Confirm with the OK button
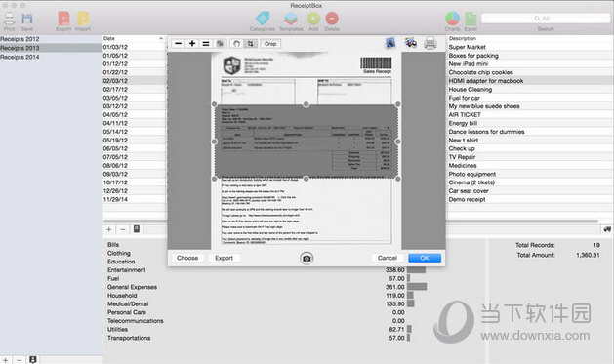Screen dimensions: 614x364 [x=425, y=258]
